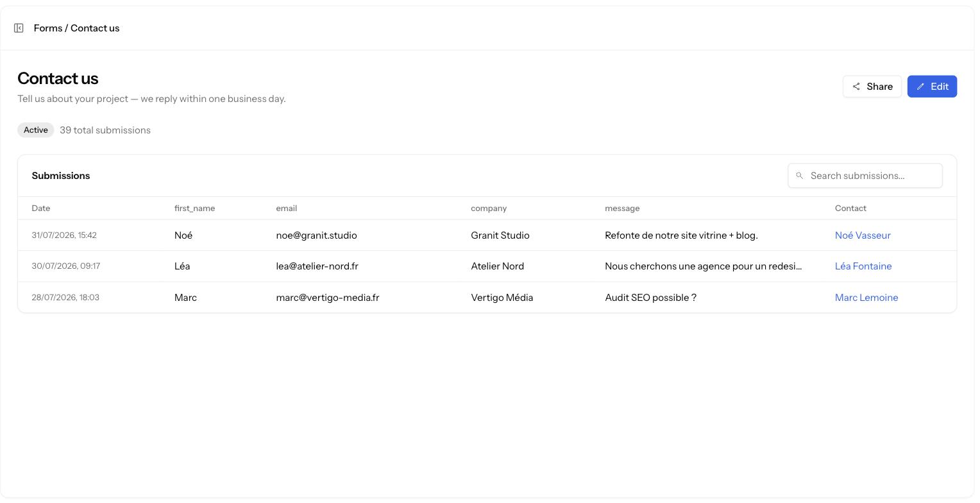
Task: Click the message column header
Action: 622,209
